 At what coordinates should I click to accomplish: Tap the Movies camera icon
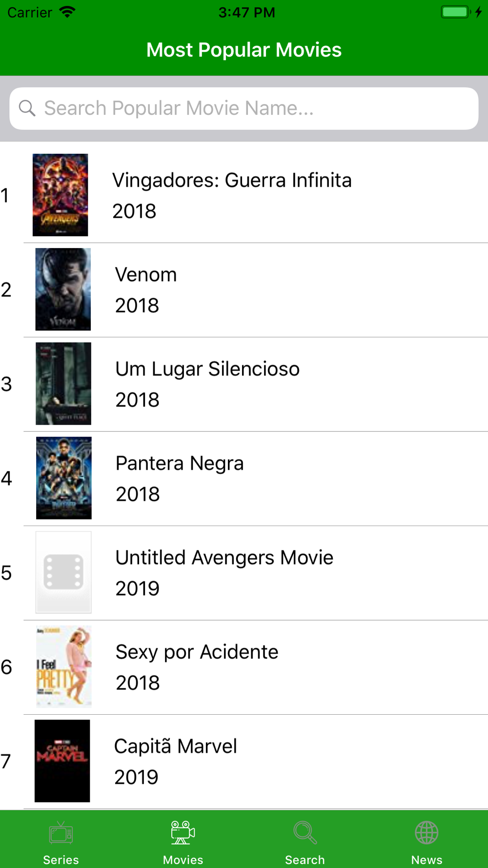183,833
